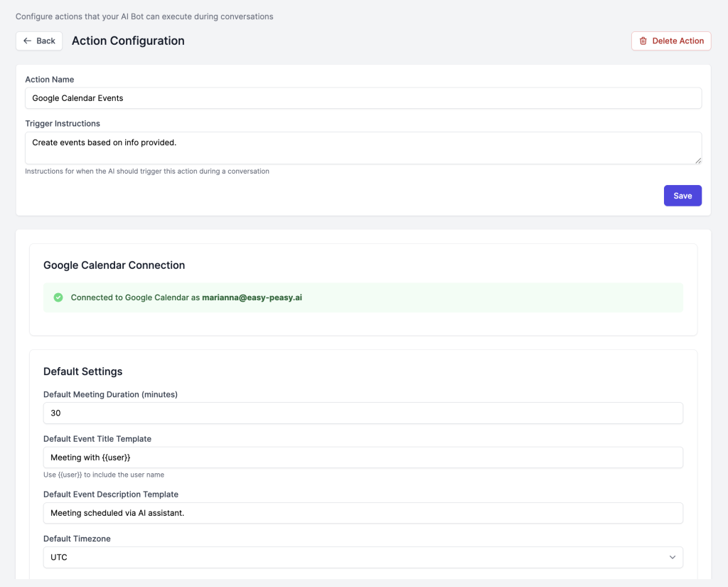Viewport: 728px width, 587px height.
Task: Click the Default Settings section heading
Action: 82,371
